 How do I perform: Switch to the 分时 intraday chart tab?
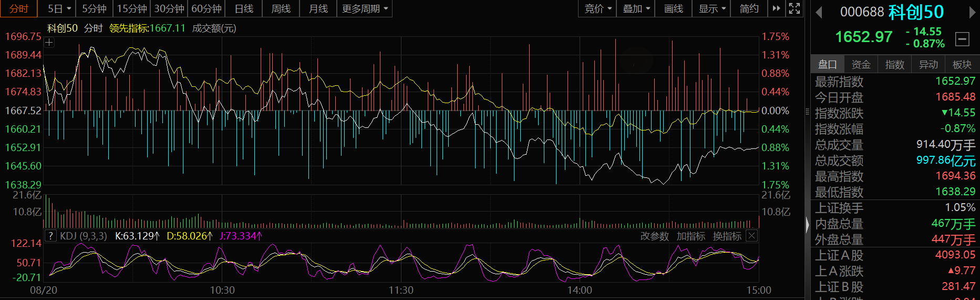(x=19, y=8)
